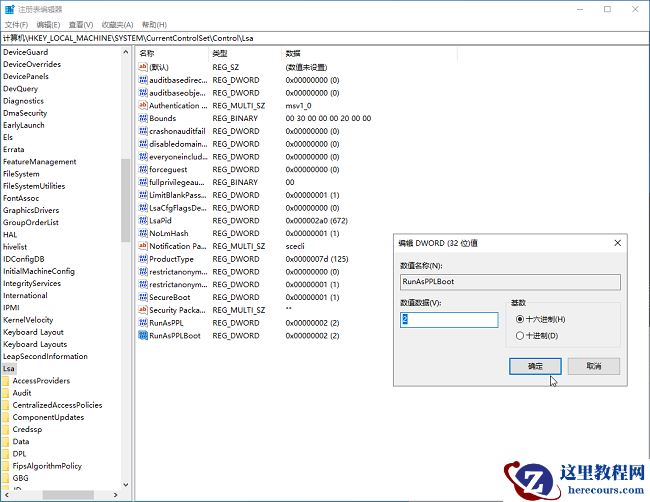Select the ComponentUpdates subkey
Viewport: 650px width, 502px height.
pyautogui.click(x=48, y=417)
